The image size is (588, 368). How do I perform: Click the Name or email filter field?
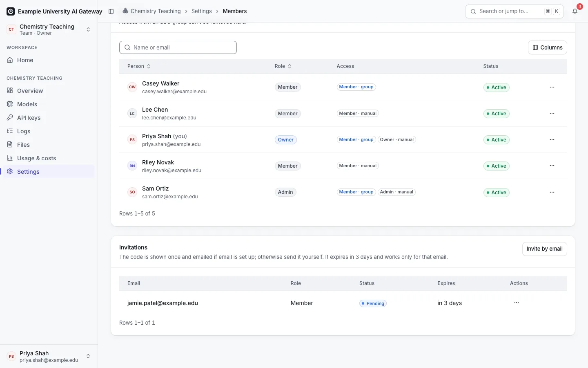click(178, 47)
